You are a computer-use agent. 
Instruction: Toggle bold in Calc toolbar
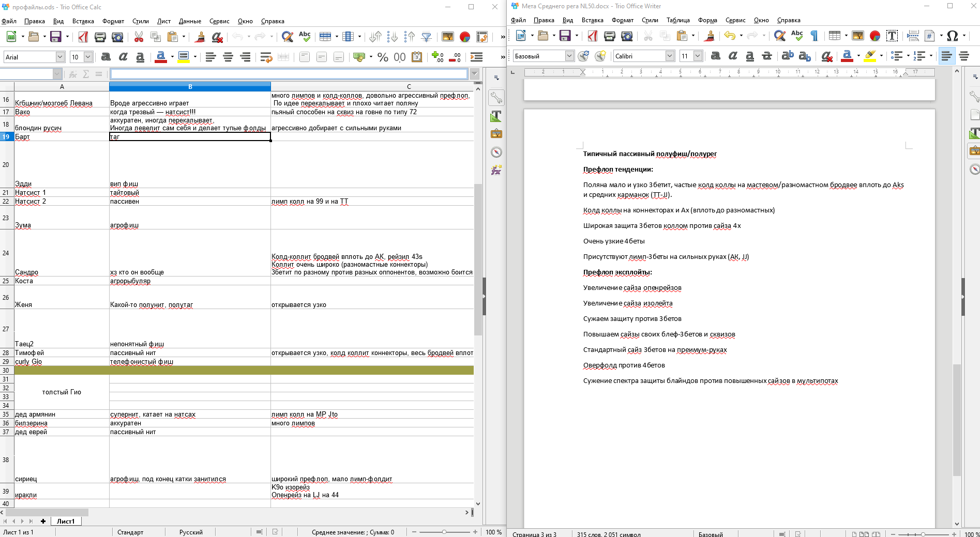click(106, 57)
